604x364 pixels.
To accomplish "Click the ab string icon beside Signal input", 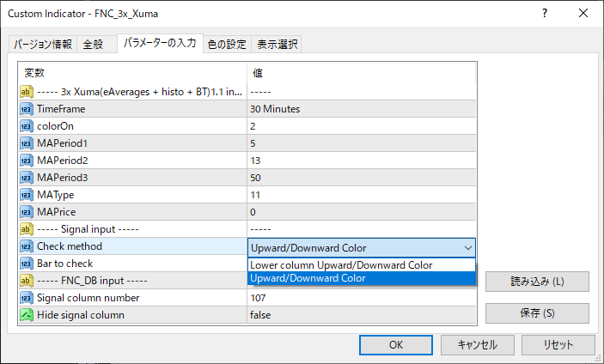I will 26,229.
